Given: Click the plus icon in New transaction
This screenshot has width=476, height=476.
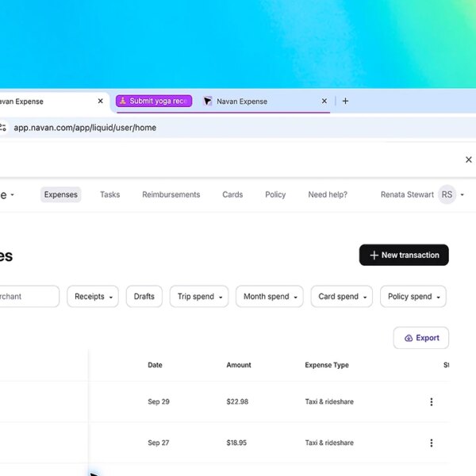Looking at the screenshot, I should pyautogui.click(x=374, y=255).
